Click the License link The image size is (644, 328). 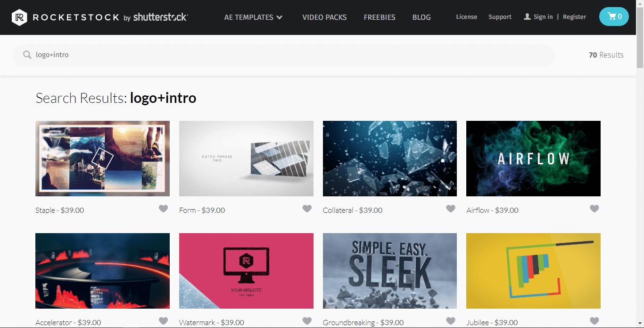[x=466, y=17]
